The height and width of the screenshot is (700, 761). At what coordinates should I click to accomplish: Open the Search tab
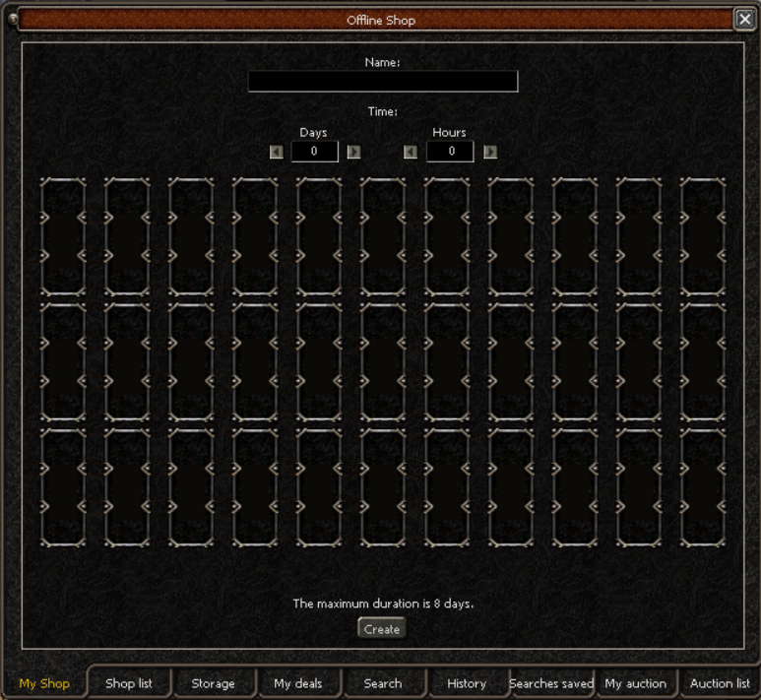coord(383,683)
